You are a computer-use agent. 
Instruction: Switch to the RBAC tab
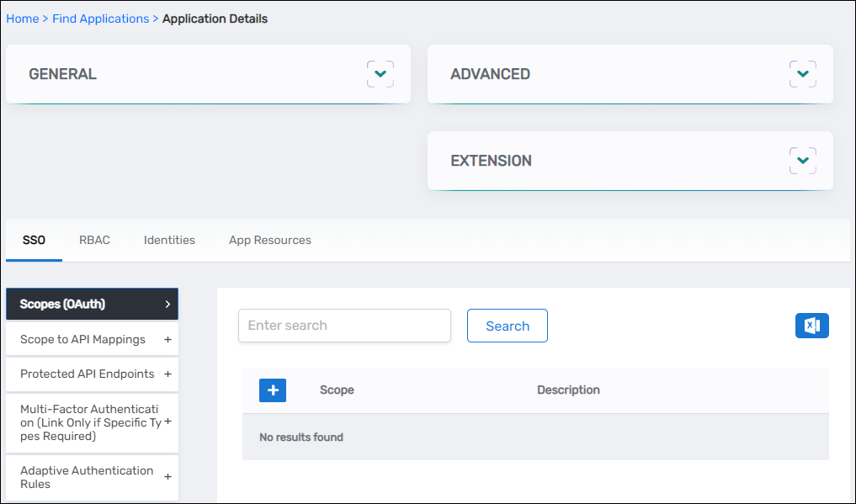[x=94, y=240]
